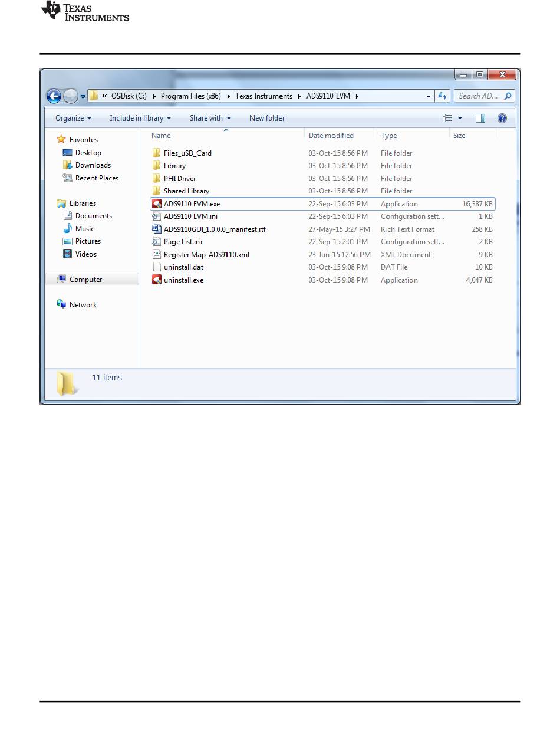Open the recent locations dropdown arrow
This screenshot has width=560, height=732.
tap(83, 96)
